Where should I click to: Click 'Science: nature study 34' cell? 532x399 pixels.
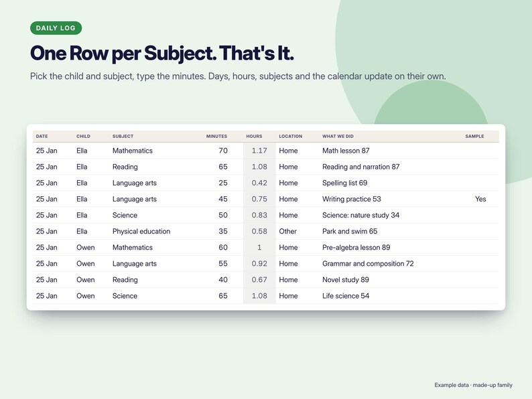(360, 216)
